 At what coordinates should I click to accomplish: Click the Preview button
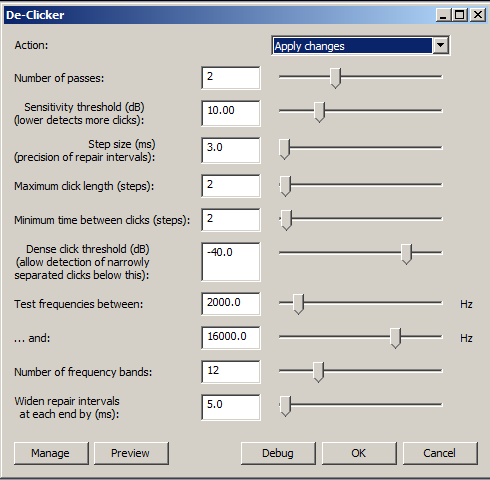[131, 453]
